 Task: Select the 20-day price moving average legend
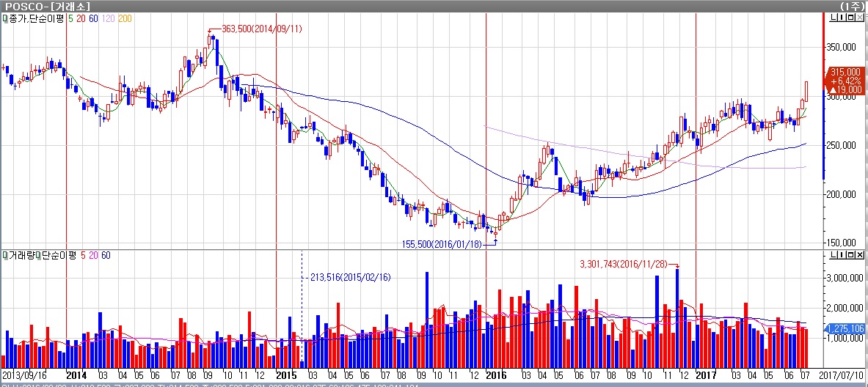pos(79,18)
